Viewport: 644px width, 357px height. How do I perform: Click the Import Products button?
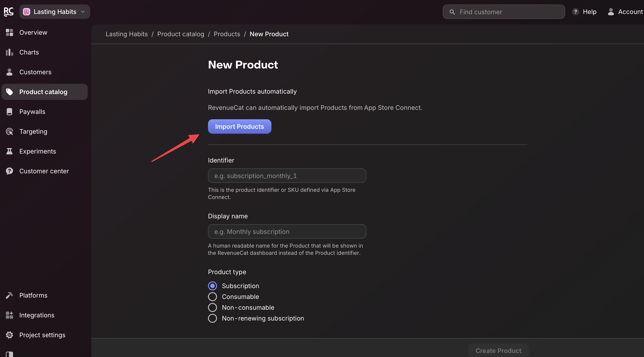239,127
